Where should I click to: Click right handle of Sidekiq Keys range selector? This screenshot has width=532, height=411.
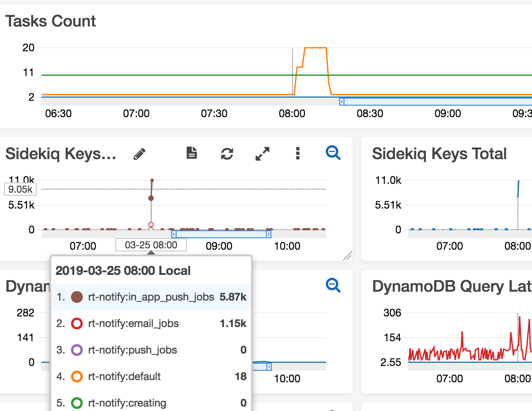[x=269, y=234]
